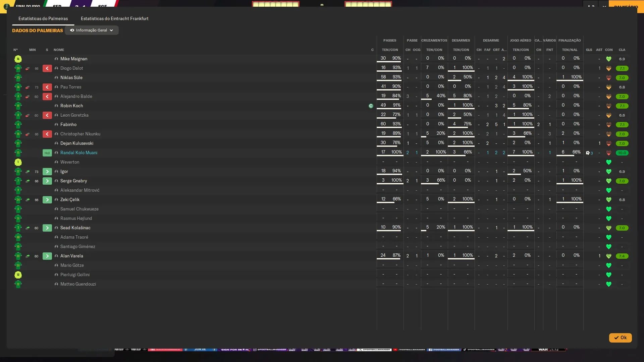Click the Ok button
Screen dimensions: 644x362
620,338
